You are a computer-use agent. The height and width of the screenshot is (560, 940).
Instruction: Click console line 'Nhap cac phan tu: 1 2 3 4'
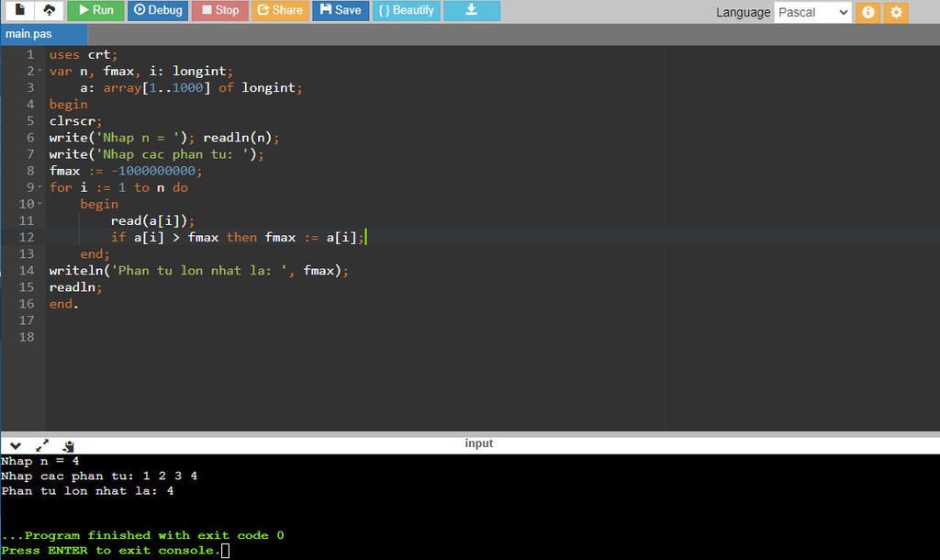click(99, 476)
